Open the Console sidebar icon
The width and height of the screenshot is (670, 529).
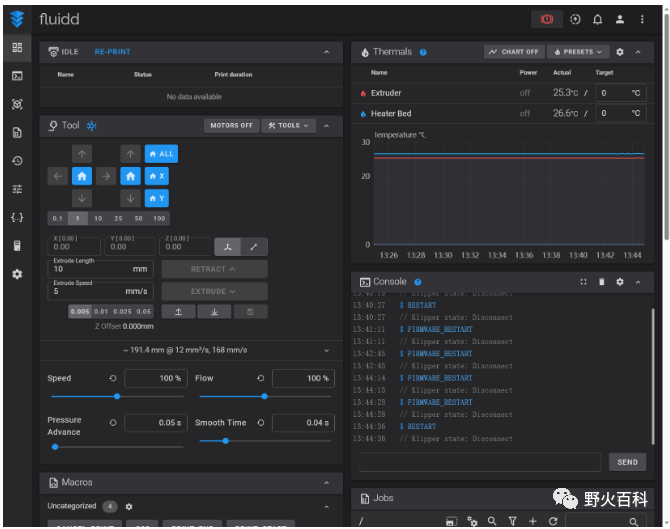(17, 76)
